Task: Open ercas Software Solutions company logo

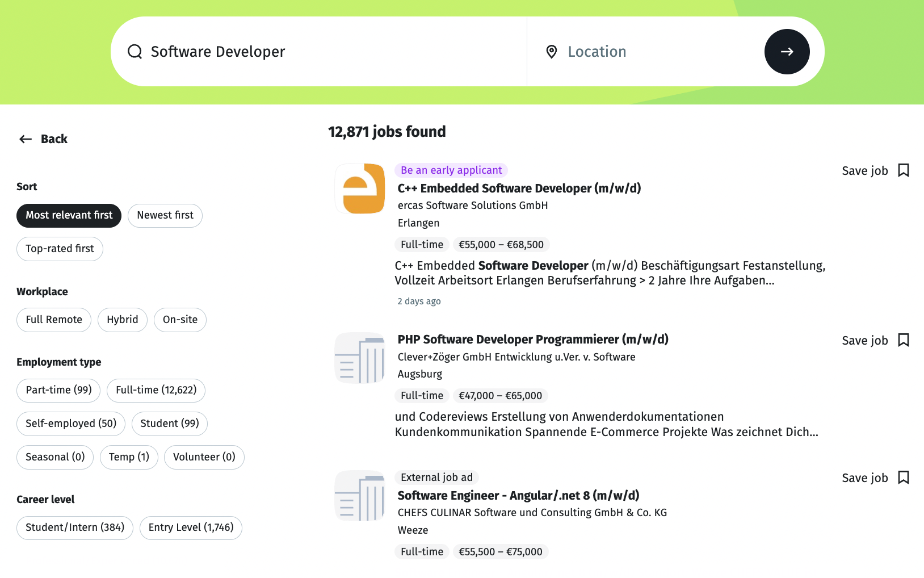Action: (x=360, y=189)
